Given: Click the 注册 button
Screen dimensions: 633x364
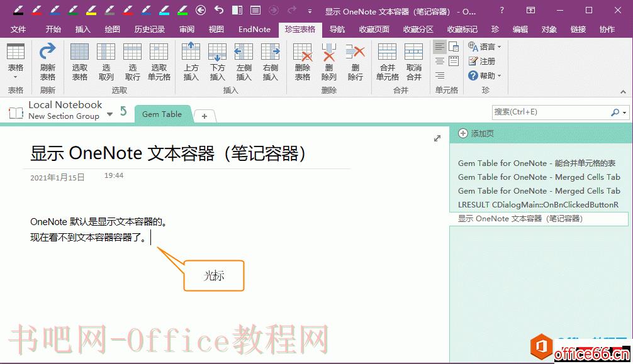Looking at the screenshot, I should tap(481, 61).
